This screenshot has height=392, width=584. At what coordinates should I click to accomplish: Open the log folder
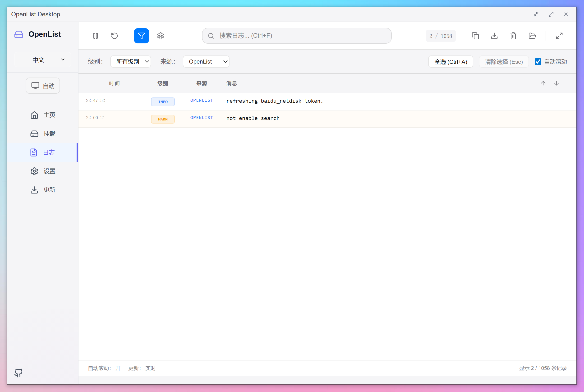[x=532, y=36]
